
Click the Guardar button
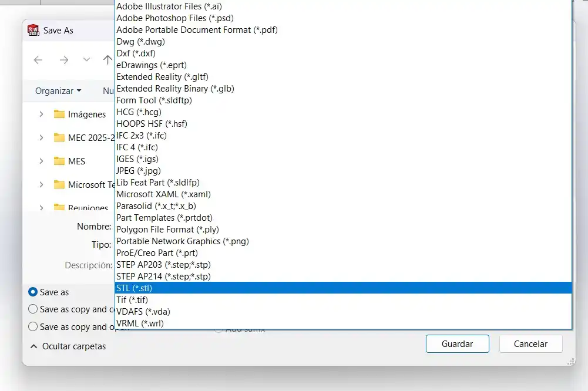(x=457, y=344)
